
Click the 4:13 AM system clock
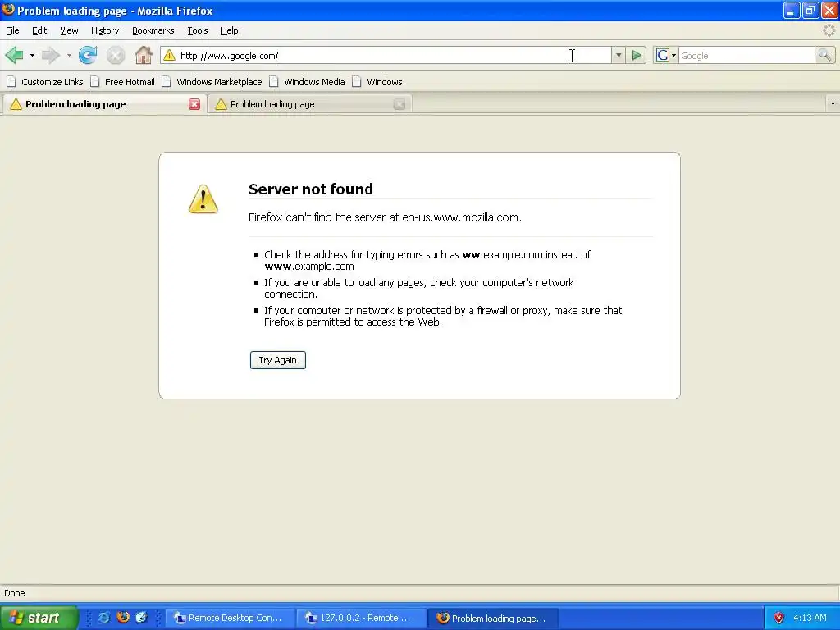pyautogui.click(x=810, y=618)
